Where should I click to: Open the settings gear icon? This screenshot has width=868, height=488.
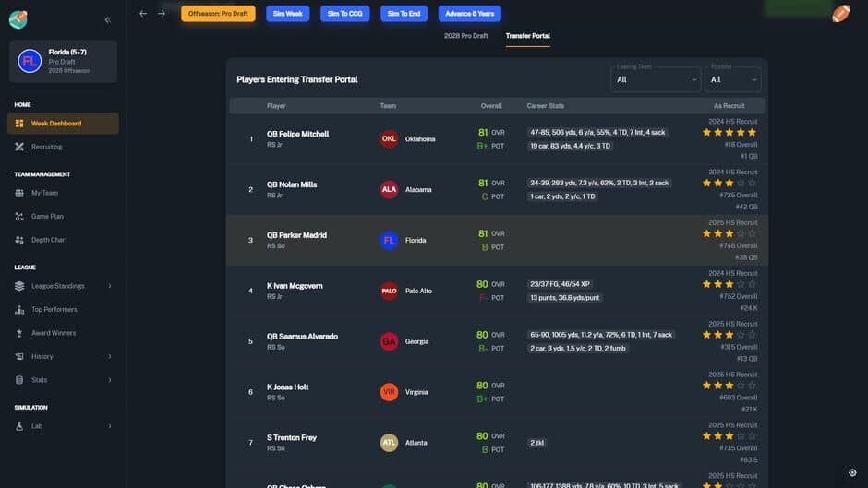(x=852, y=472)
